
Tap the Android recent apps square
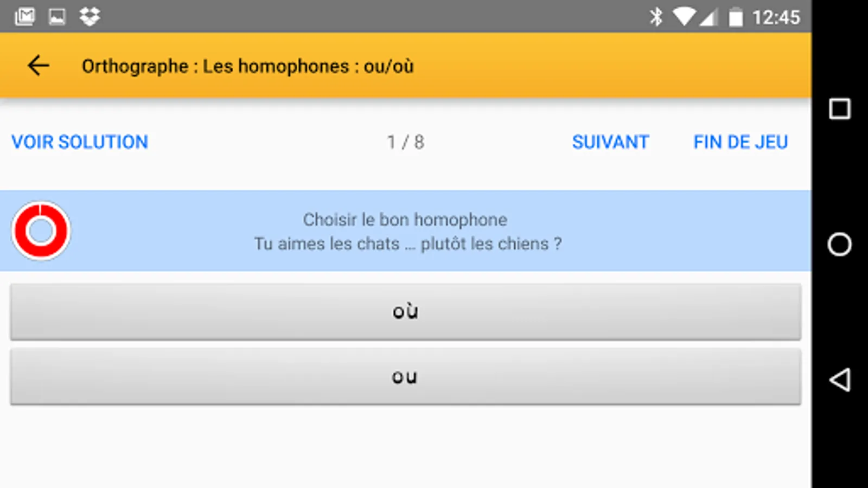coord(839,109)
